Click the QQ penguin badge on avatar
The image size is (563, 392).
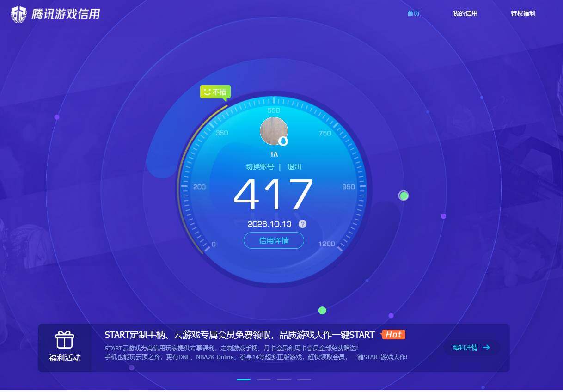(x=283, y=141)
